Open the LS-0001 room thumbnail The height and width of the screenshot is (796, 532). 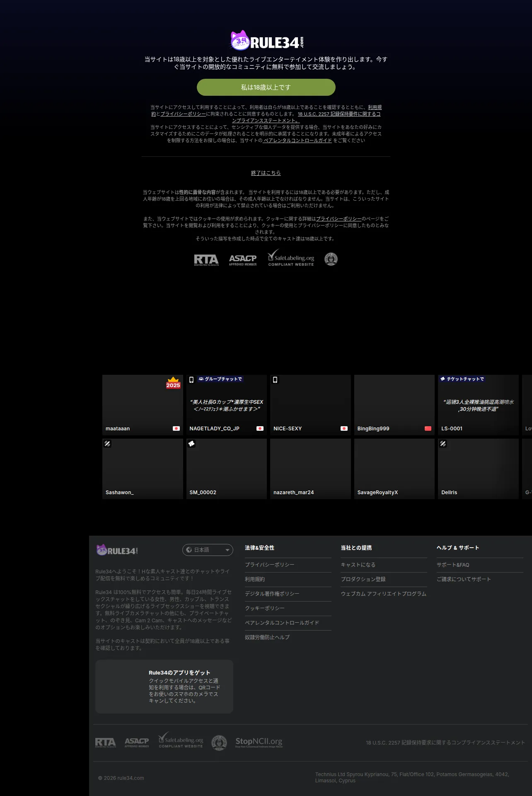[478, 405]
